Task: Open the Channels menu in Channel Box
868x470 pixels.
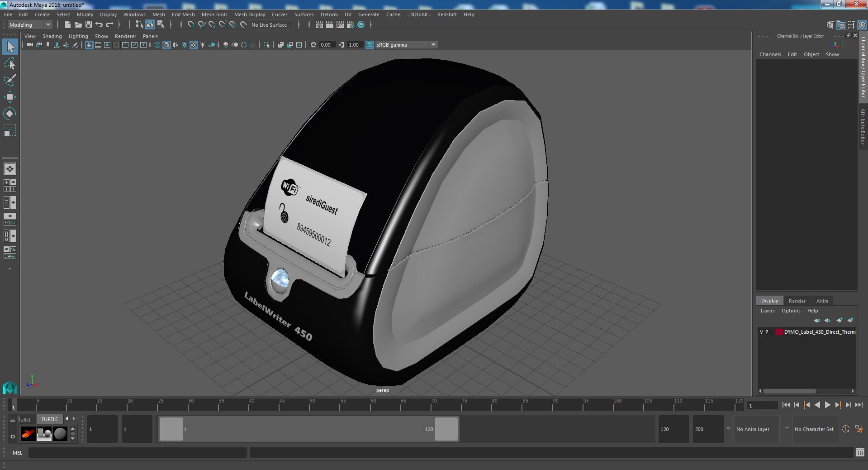Action: click(770, 54)
